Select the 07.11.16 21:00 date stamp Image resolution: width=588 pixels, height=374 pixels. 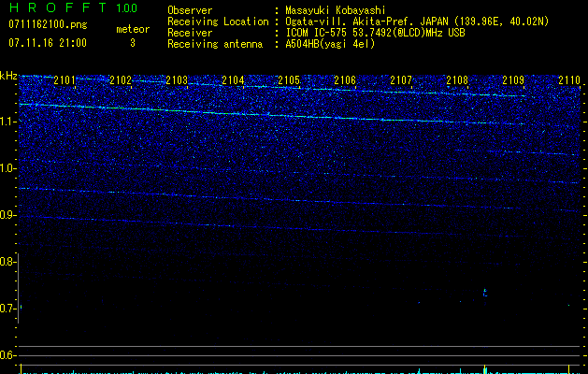click(47, 43)
